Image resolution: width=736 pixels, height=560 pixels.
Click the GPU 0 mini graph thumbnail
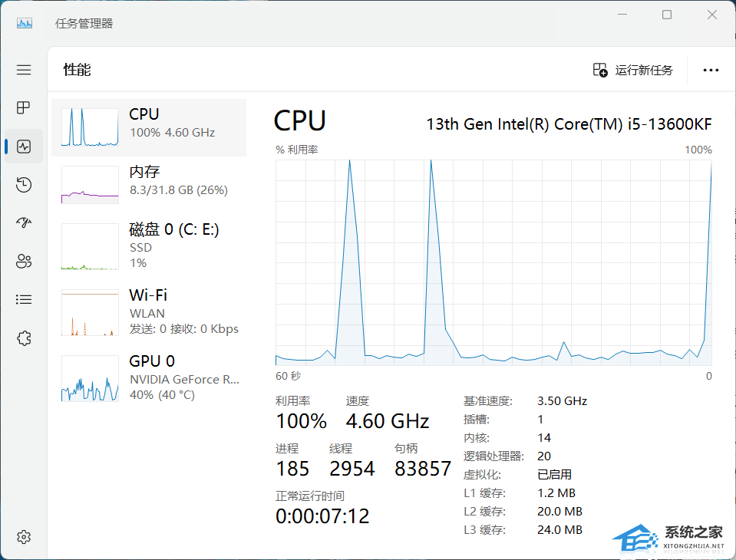90,378
